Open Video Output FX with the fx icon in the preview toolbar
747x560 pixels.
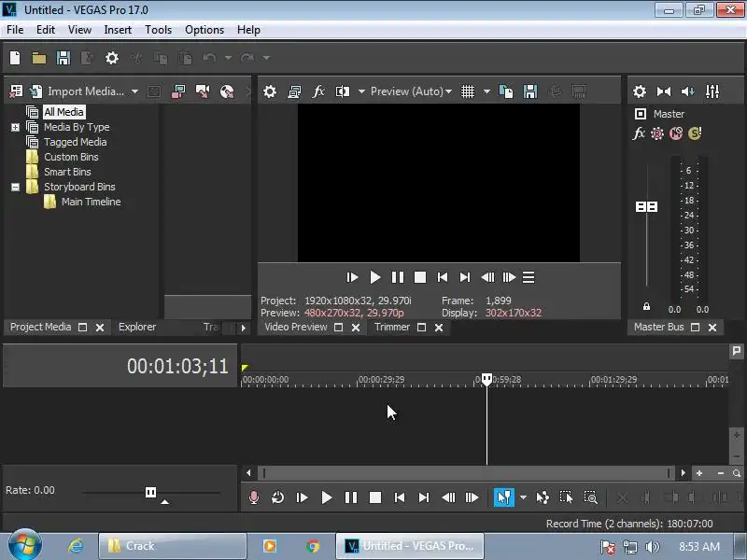[x=318, y=91]
